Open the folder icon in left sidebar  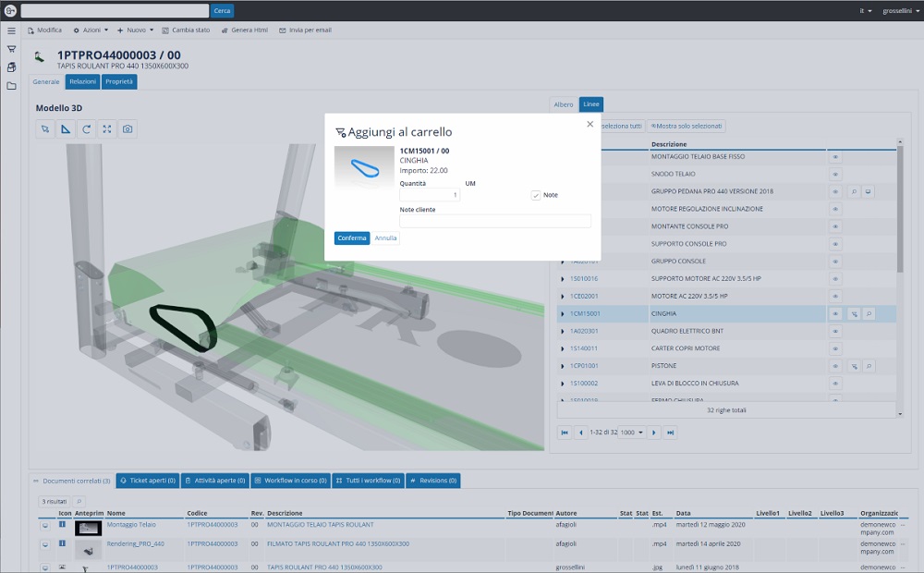click(11, 86)
